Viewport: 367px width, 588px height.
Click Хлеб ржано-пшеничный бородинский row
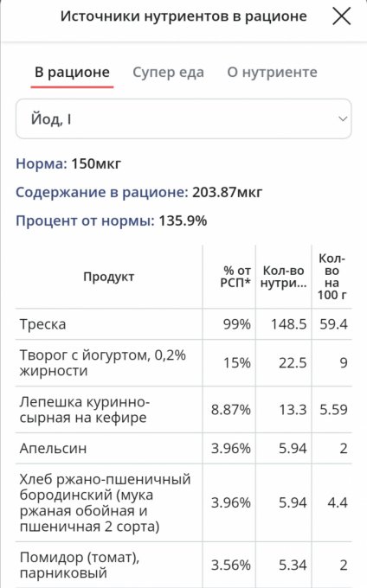(183, 502)
